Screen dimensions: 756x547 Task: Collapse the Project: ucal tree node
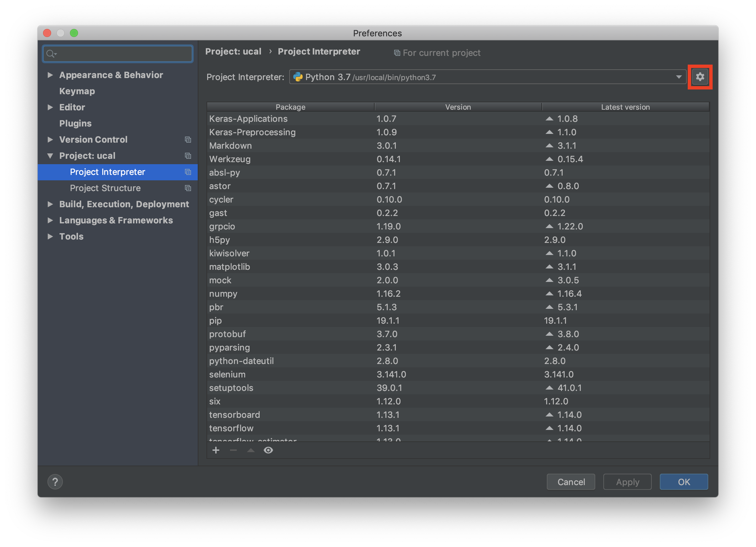click(x=50, y=156)
